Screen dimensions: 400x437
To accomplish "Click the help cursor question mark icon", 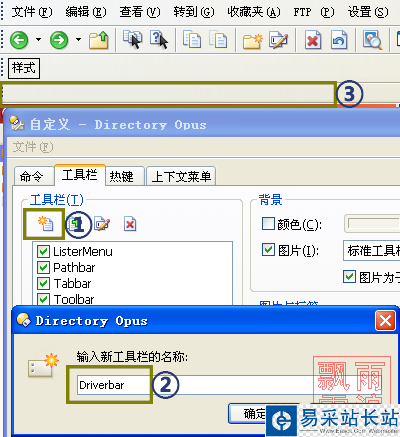I will pos(159,39).
